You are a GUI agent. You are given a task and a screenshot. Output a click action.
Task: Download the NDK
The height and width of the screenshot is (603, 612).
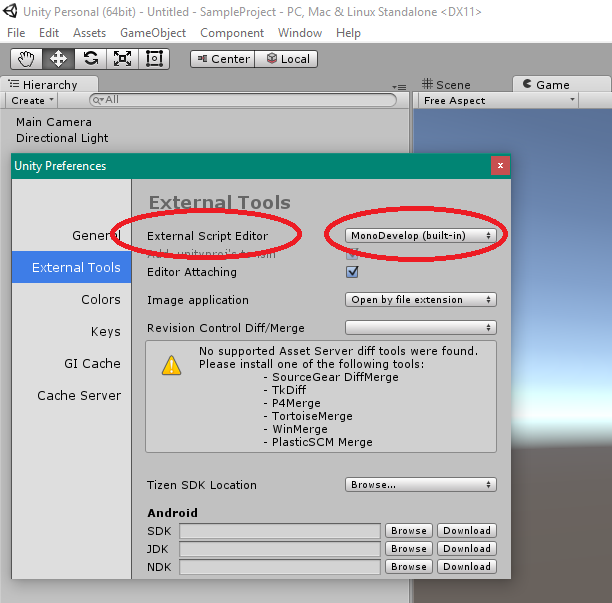coord(467,567)
